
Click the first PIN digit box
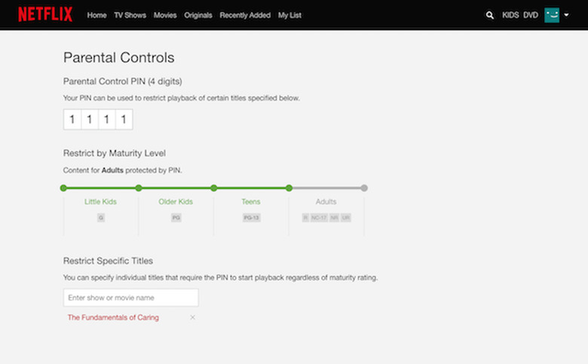[72, 119]
